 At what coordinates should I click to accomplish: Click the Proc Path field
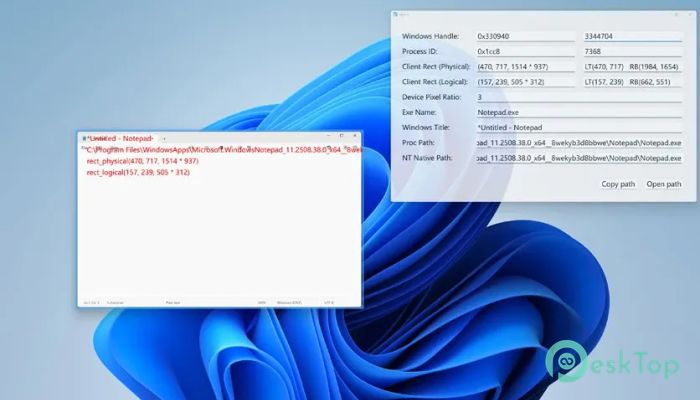tap(579, 143)
